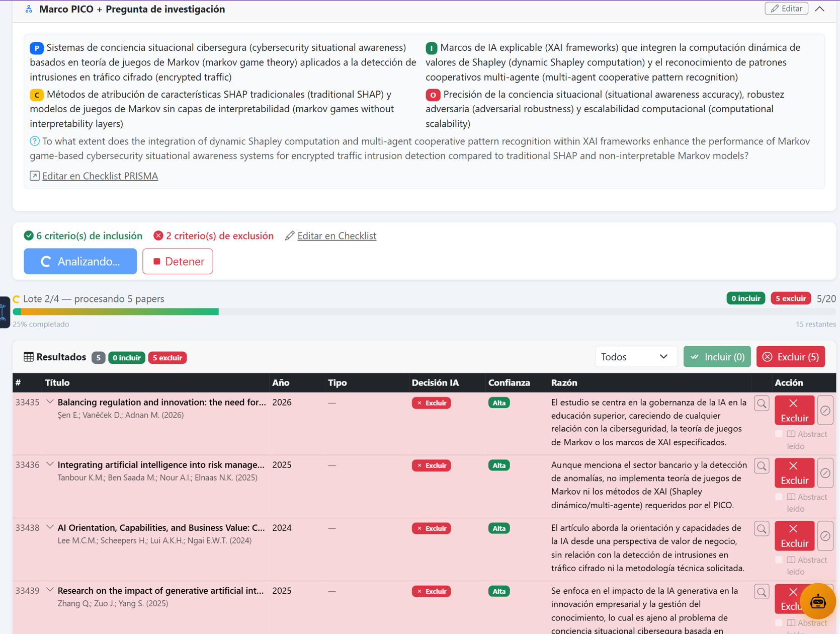Click the circle-slash icon beside row 33436
Viewport: 840px width, 634px height.
pos(825,473)
